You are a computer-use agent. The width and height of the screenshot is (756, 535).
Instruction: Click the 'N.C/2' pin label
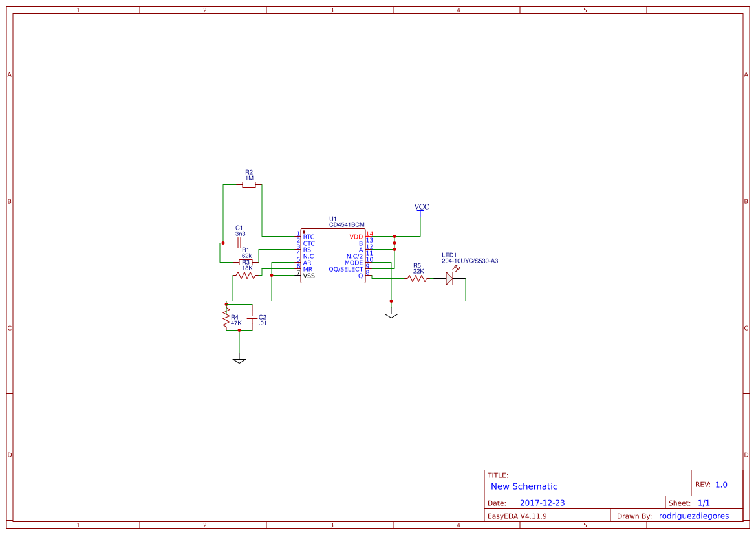coord(354,256)
